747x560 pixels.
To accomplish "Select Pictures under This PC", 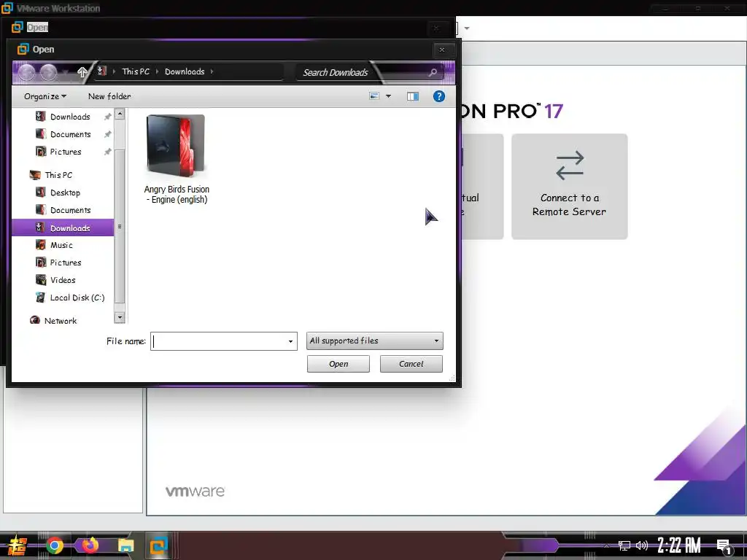I will [x=66, y=262].
